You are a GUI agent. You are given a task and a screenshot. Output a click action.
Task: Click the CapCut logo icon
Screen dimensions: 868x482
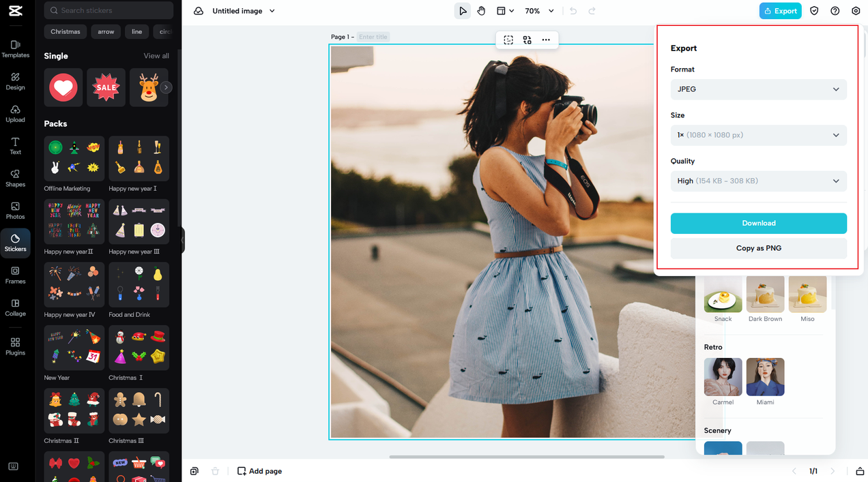click(x=17, y=11)
